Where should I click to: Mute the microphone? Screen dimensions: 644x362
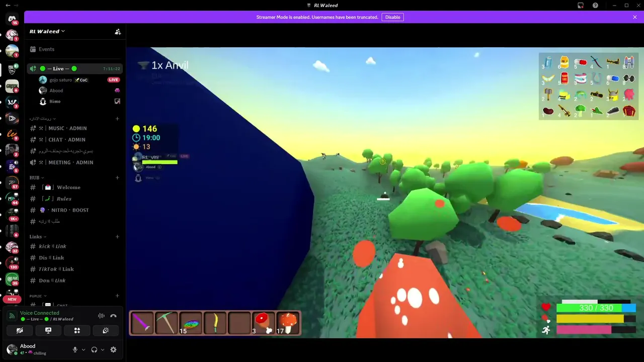coord(75,349)
